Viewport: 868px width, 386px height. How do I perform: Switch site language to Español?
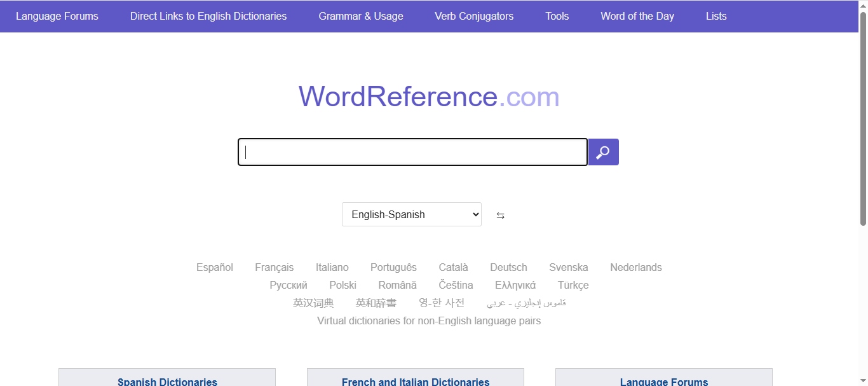point(215,267)
